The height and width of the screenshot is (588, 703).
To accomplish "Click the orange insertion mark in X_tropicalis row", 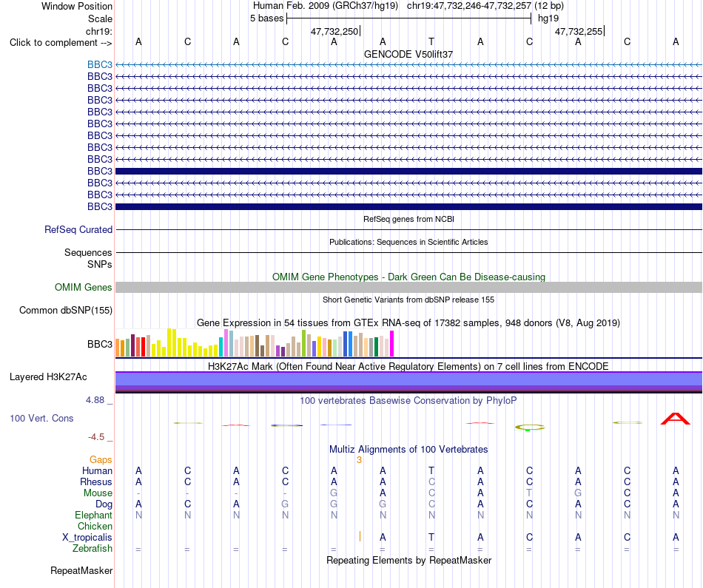I will [360, 536].
